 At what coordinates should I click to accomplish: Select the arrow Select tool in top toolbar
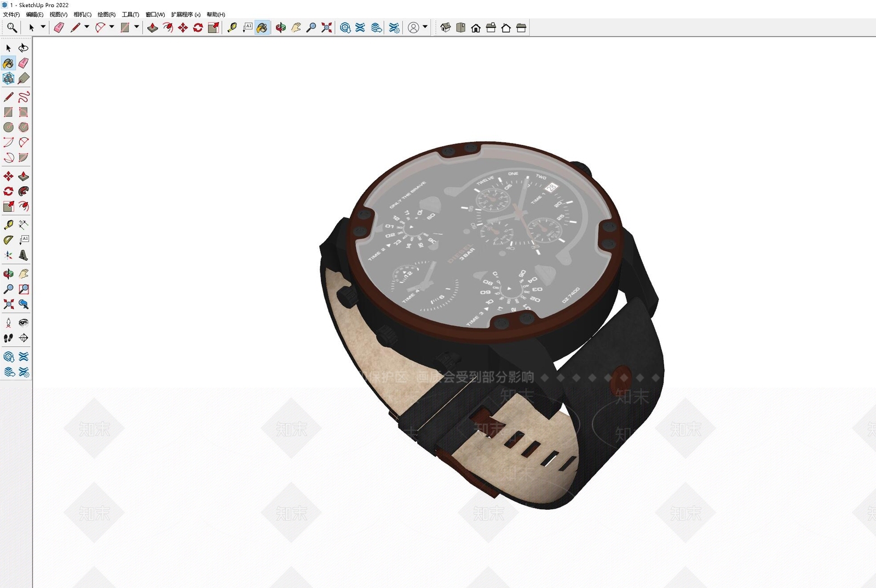click(x=32, y=28)
